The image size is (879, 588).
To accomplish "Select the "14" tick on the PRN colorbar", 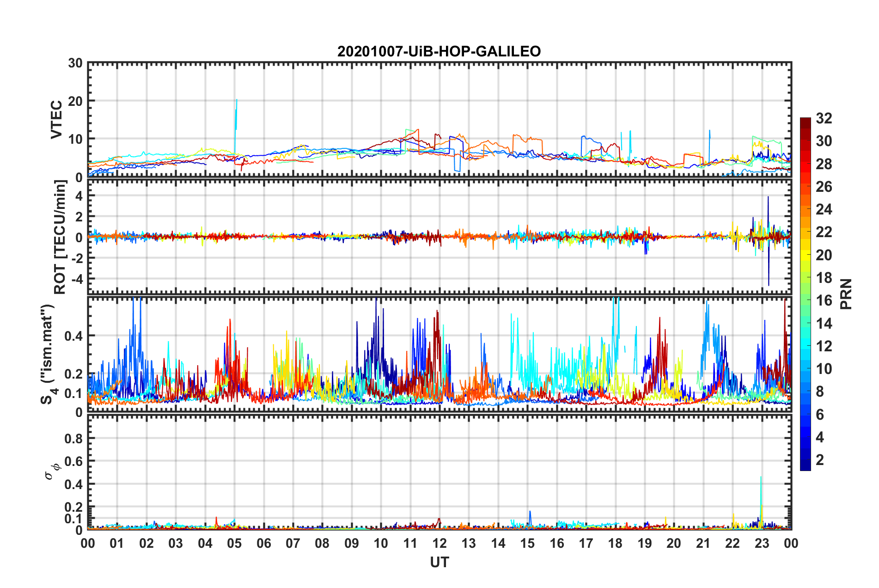I will [x=824, y=323].
